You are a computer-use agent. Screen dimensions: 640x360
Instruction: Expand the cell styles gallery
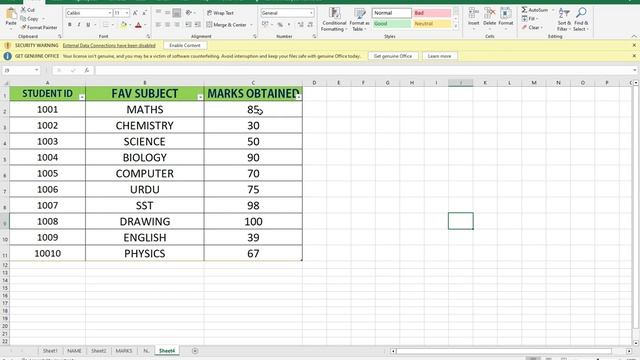tap(456, 27)
